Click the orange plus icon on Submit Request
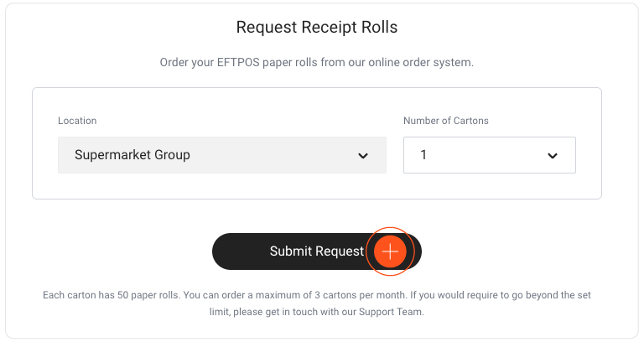Image resolution: width=644 pixels, height=342 pixels. click(x=390, y=251)
